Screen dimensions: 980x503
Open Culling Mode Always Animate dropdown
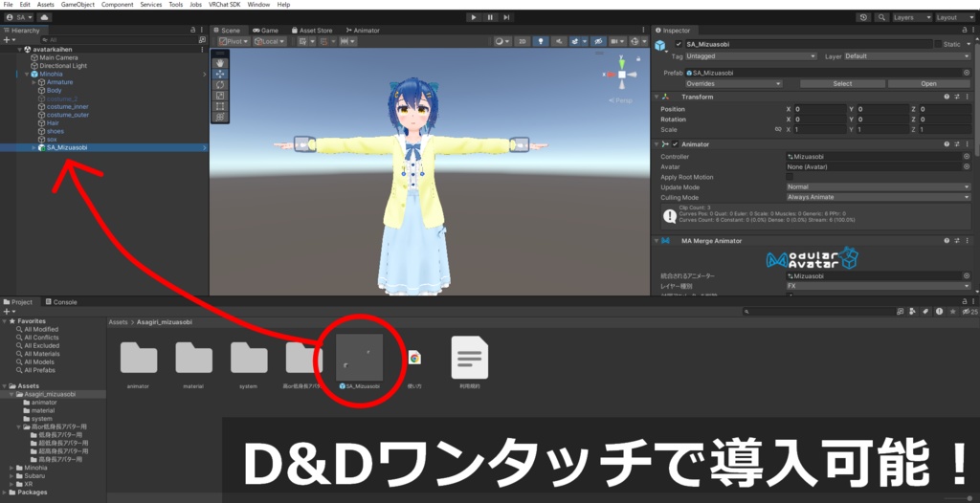879,197
